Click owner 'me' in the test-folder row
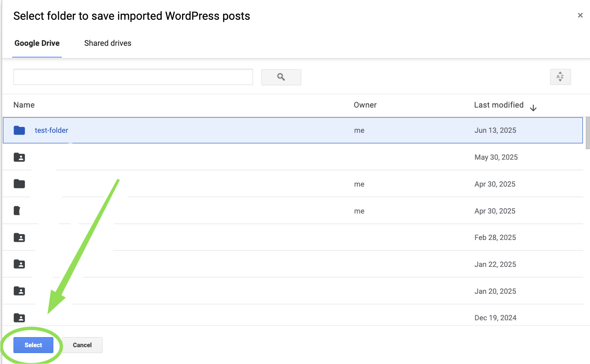The width and height of the screenshot is (590, 364). click(x=359, y=130)
